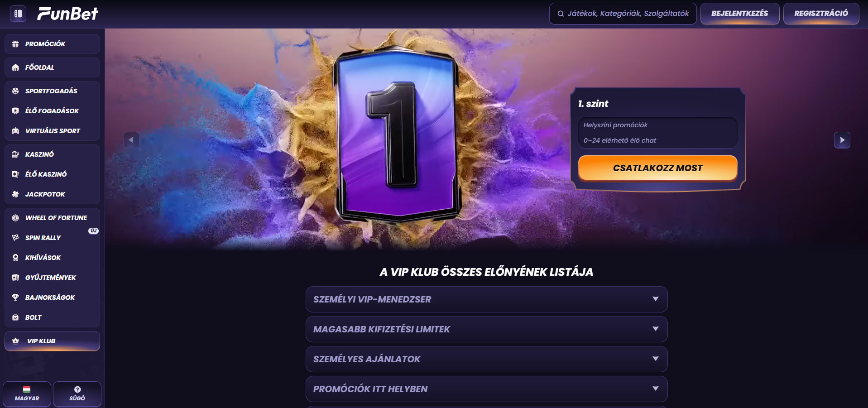Image resolution: width=868 pixels, height=408 pixels.
Task: Advance to next VIP level with the right arrow
Action: [x=842, y=140]
